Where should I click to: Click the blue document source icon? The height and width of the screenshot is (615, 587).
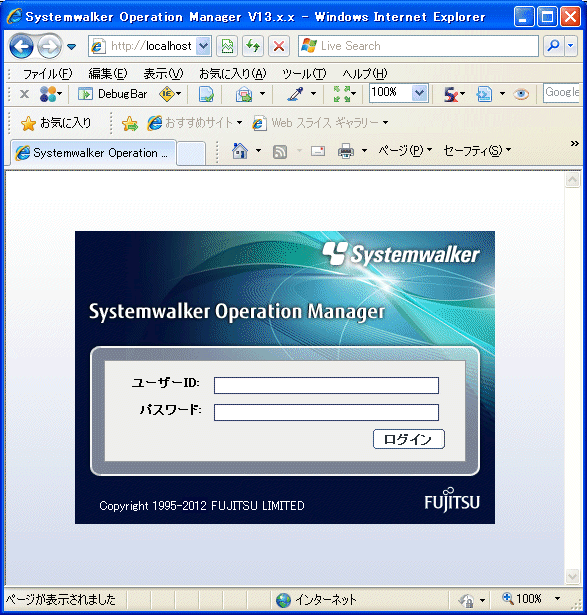click(x=484, y=94)
